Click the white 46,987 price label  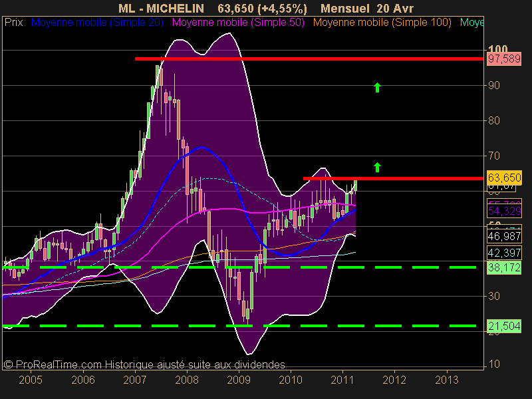pos(504,236)
